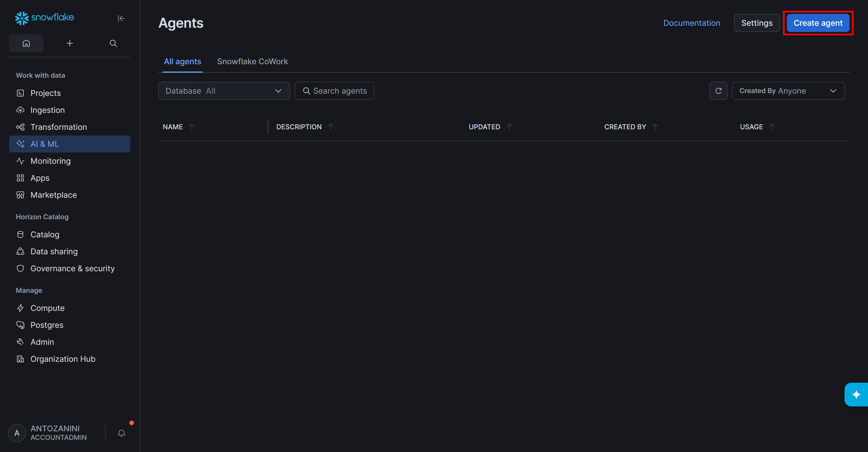This screenshot has height=452, width=868.
Task: Click the Settings button
Action: [757, 23]
